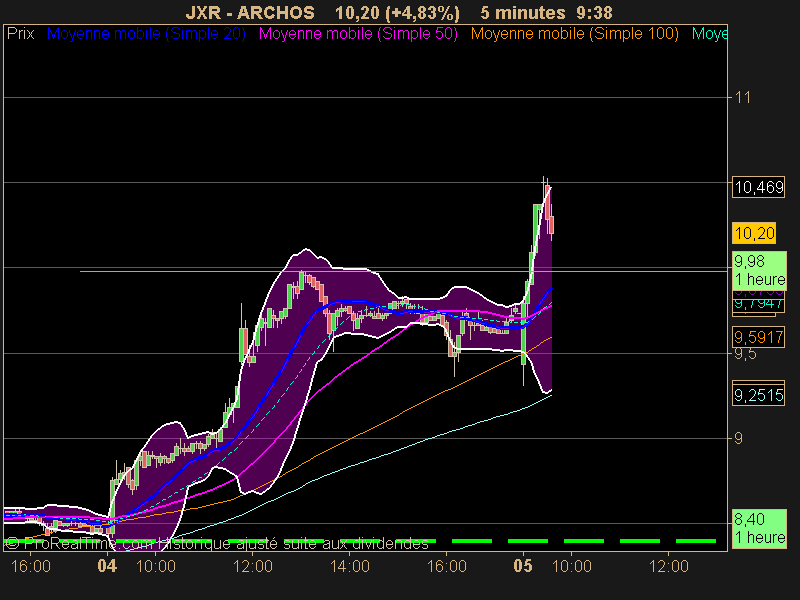This screenshot has width=800, height=600.
Task: Select the 05 date marker on time axis
Action: point(523,566)
